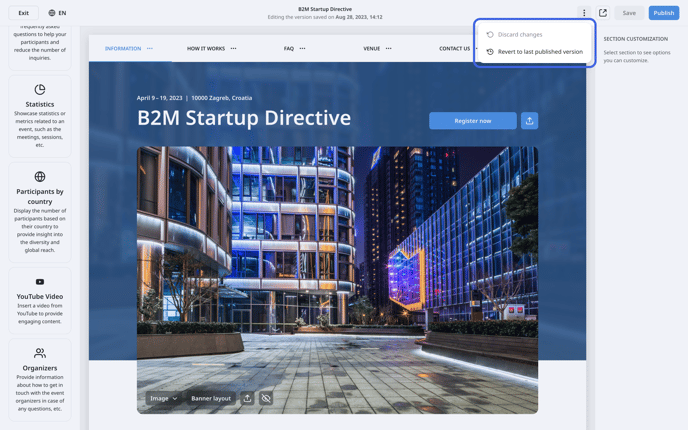Open options dots for HOW IT WORKS tab
Viewport: 688px width, 430px height.
tap(233, 48)
